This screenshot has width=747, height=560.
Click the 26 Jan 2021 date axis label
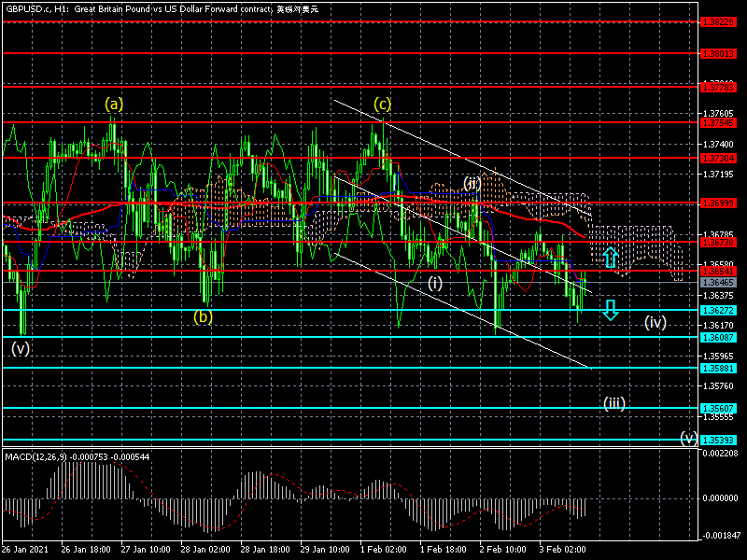(24, 551)
